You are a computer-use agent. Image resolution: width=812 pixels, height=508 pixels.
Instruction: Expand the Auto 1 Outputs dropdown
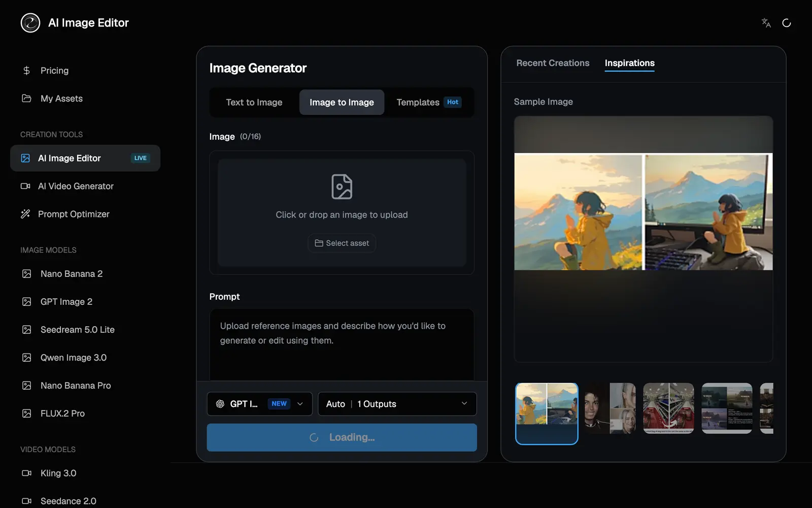point(397,404)
